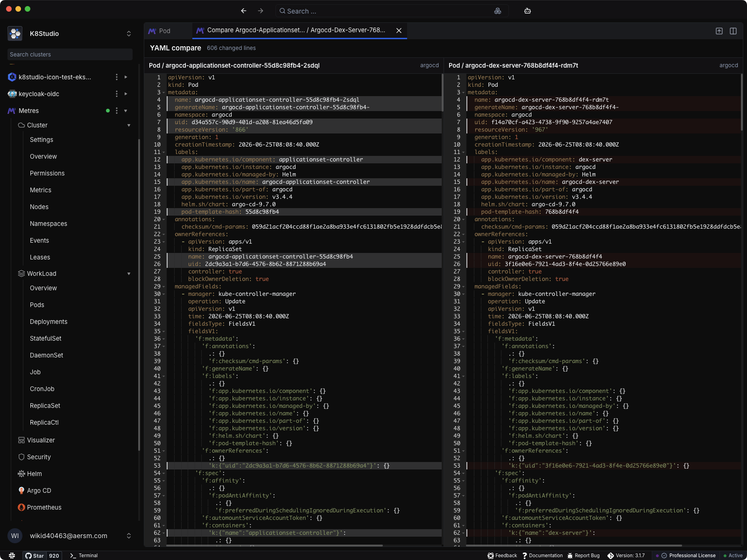The image size is (747, 560).
Task: Click Professional License status
Action: click(x=689, y=555)
